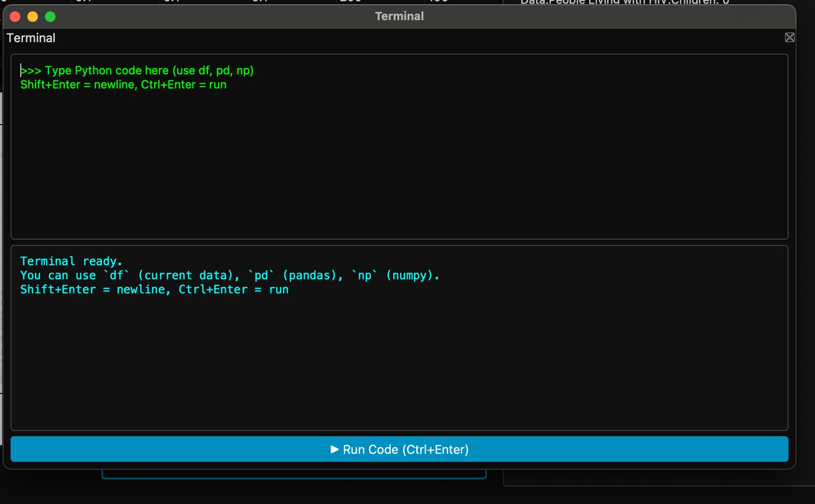This screenshot has height=504, width=815.
Task: Maximize the Terminal window with green button
Action: tap(50, 17)
